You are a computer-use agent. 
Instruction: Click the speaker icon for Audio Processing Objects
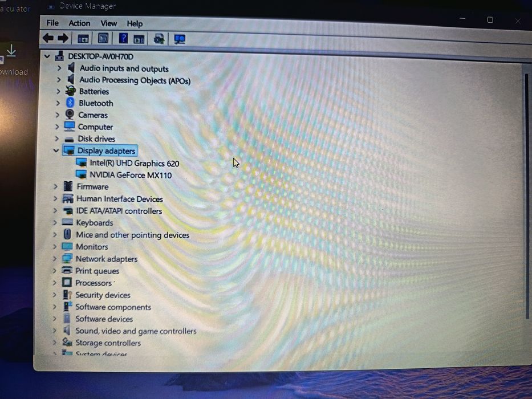click(71, 79)
